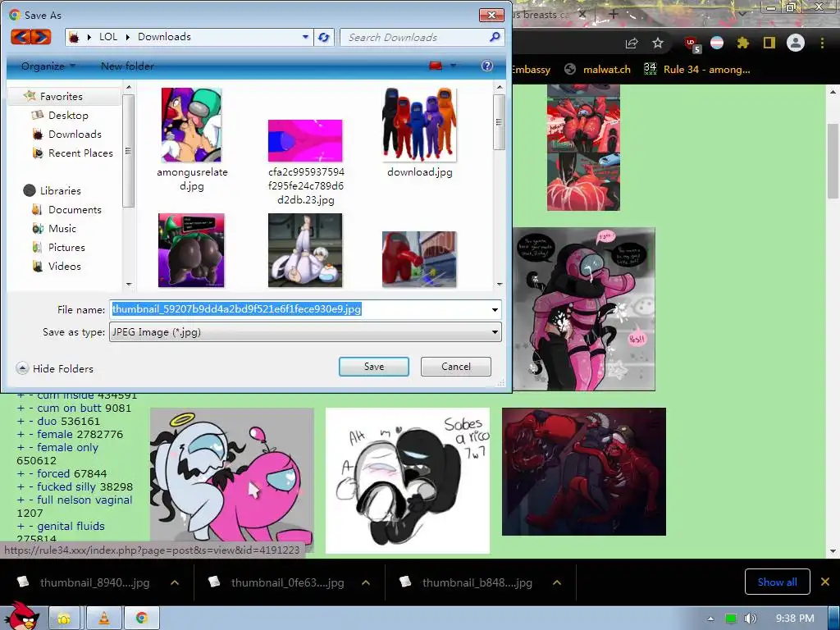Click the 9:38 PM taskbar clock

coord(795,619)
